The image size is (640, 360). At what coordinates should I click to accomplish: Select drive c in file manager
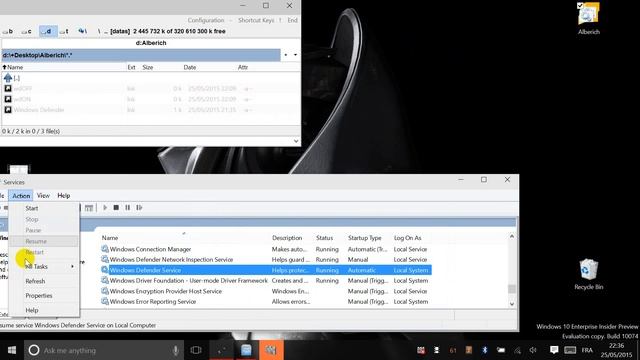[27, 31]
